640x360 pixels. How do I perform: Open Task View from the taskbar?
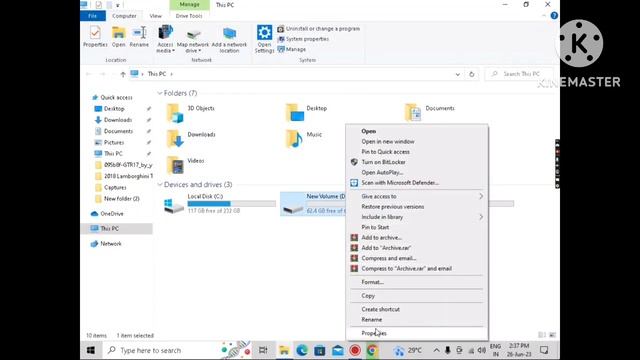(263, 350)
